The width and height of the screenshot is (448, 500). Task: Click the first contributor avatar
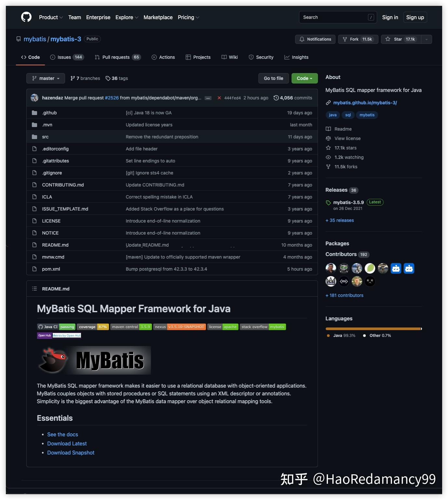[331, 268]
